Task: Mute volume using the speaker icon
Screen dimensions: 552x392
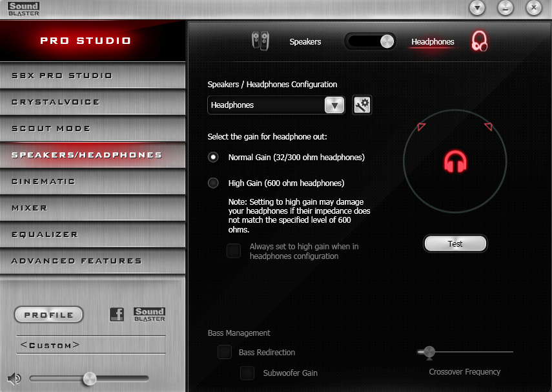Action: pos(13,378)
